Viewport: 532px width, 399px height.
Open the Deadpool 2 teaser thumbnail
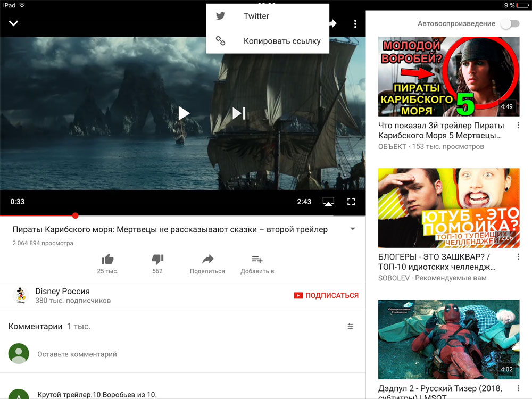[x=448, y=339]
